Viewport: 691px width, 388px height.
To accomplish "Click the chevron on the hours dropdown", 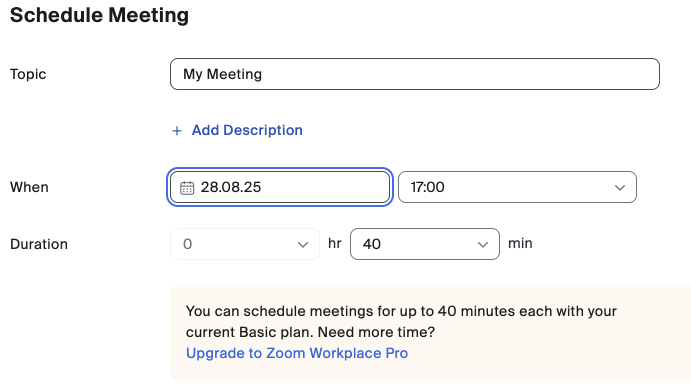I will (303, 244).
